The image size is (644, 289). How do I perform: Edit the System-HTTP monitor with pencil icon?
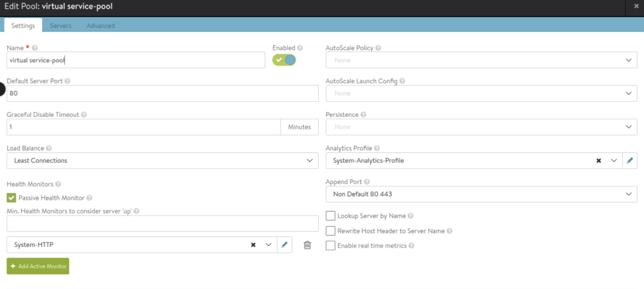[284, 245]
